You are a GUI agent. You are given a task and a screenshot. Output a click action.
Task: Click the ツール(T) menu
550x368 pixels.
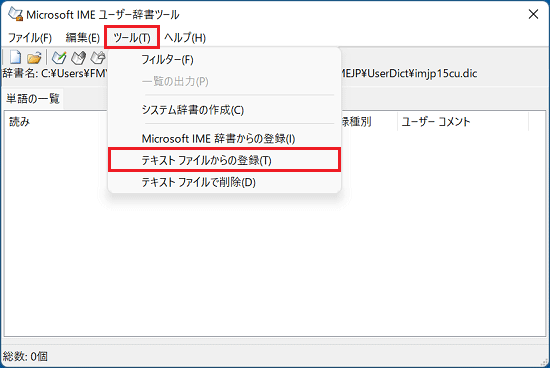tap(132, 38)
